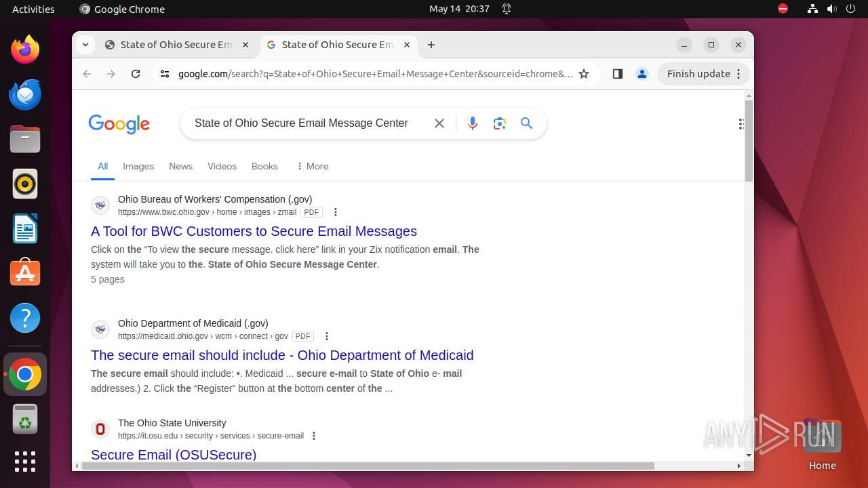This screenshot has width=868, height=488.
Task: Open The secure email should include link
Action: (x=282, y=355)
